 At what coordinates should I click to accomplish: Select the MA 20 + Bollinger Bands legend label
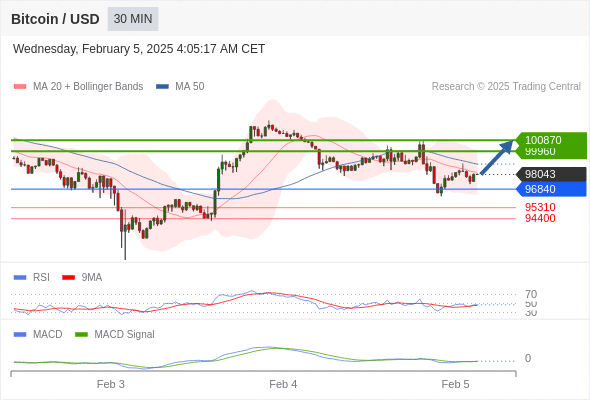88,87
